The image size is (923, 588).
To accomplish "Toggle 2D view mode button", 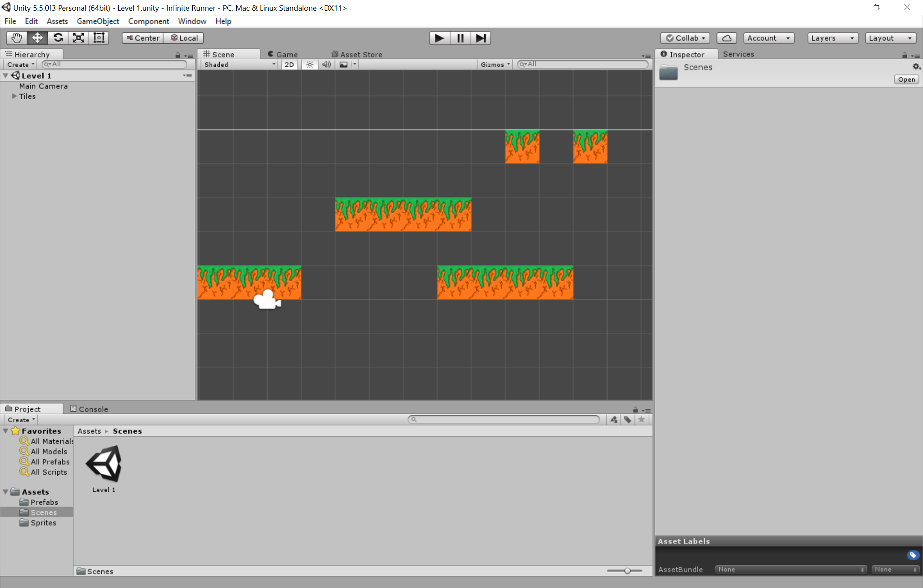I will coord(288,64).
